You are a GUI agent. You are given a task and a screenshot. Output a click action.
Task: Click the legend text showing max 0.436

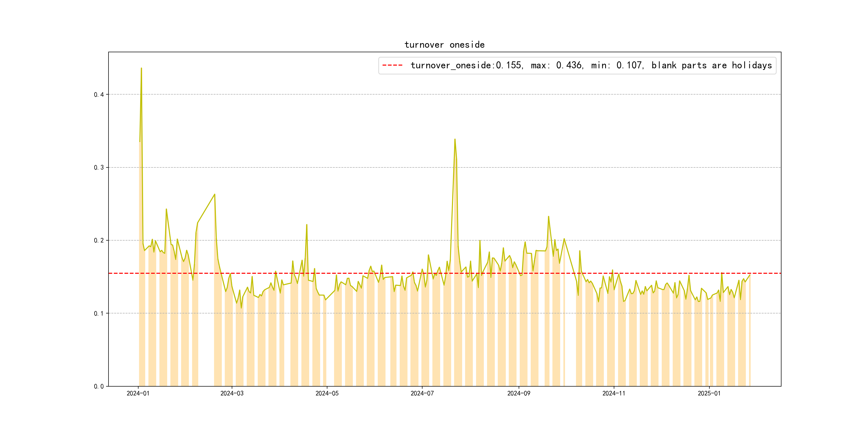(556, 65)
